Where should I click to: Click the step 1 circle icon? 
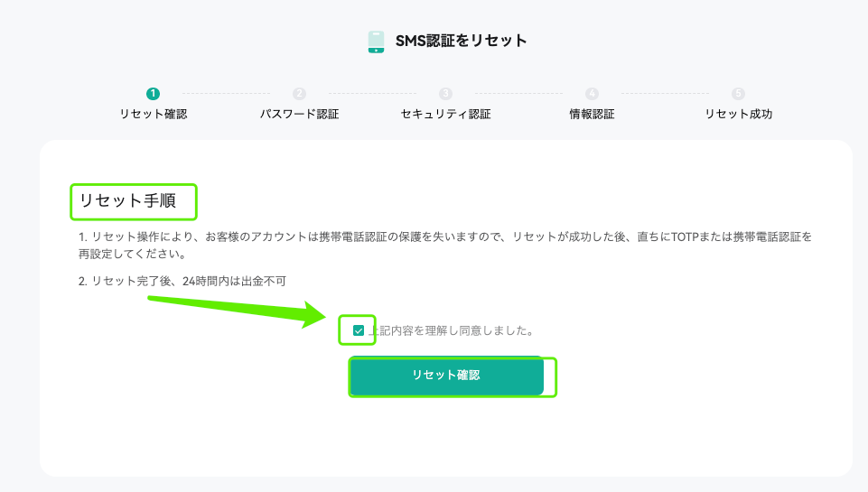click(154, 94)
